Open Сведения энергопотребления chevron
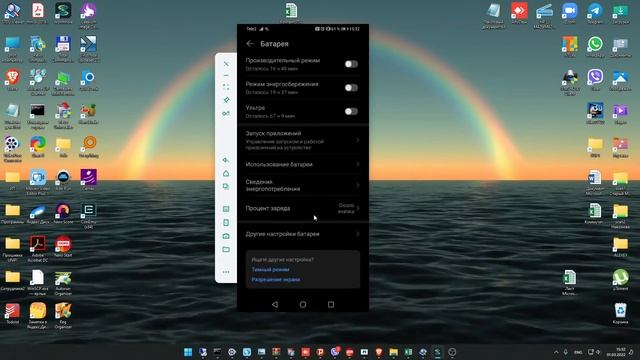Screen dimensions: 640x360 coord(358,185)
